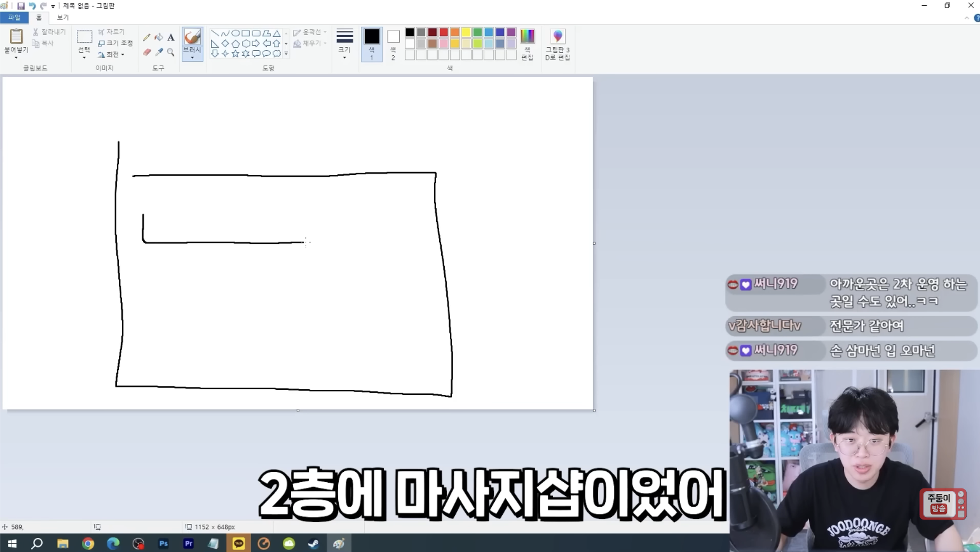Select the Color picker eyedropper tool
980x552 pixels.
pyautogui.click(x=159, y=52)
